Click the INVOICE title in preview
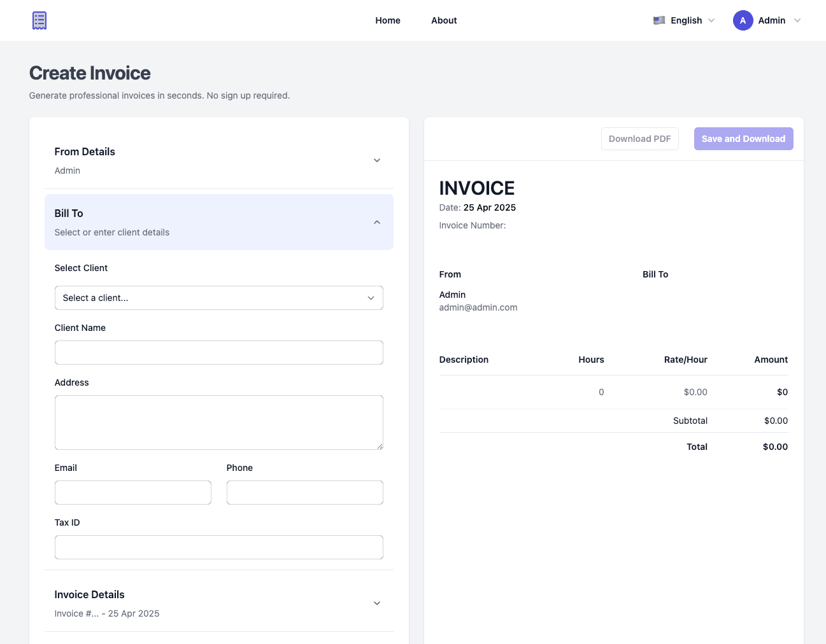826x644 pixels. pyautogui.click(x=477, y=188)
